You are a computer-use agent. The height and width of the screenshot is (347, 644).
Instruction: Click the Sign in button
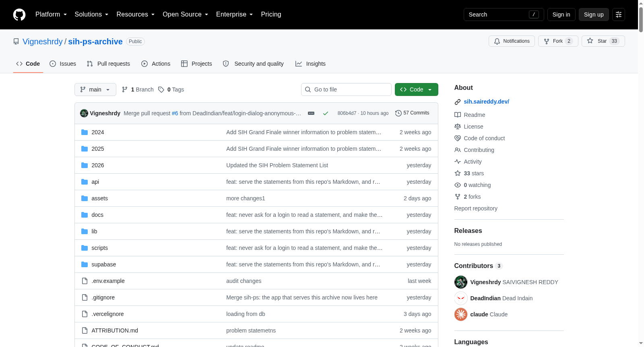tap(561, 15)
